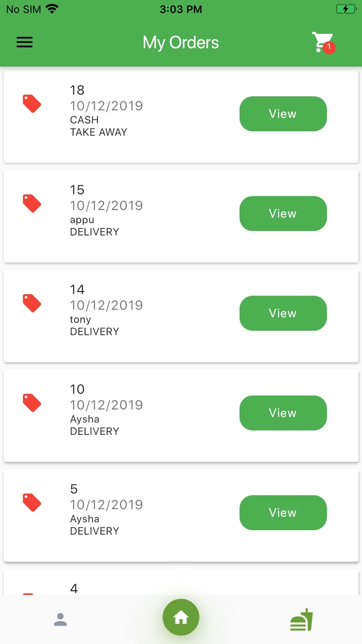Screen dimensions: 362x644
Task: View order 18 details
Action: point(283,114)
